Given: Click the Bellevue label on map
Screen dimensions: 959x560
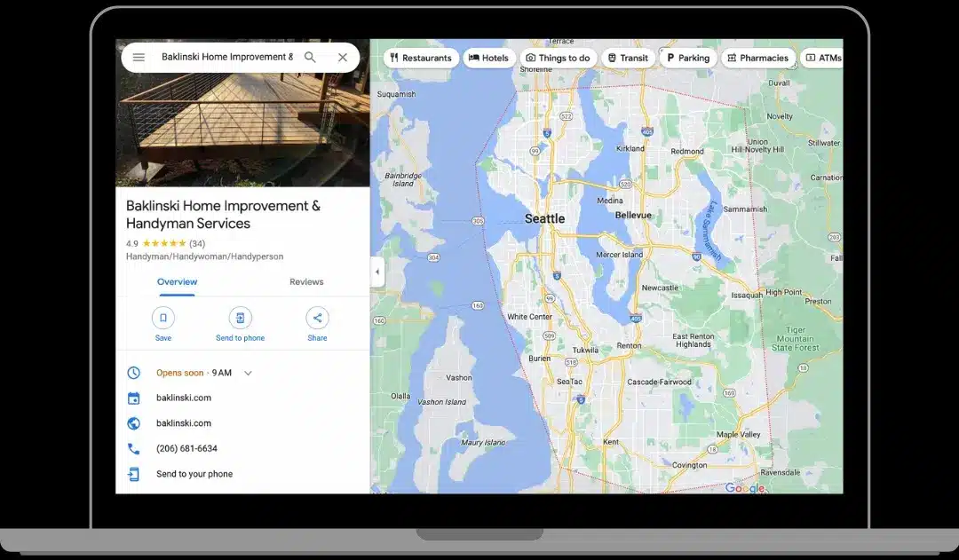Looking at the screenshot, I should [x=633, y=215].
